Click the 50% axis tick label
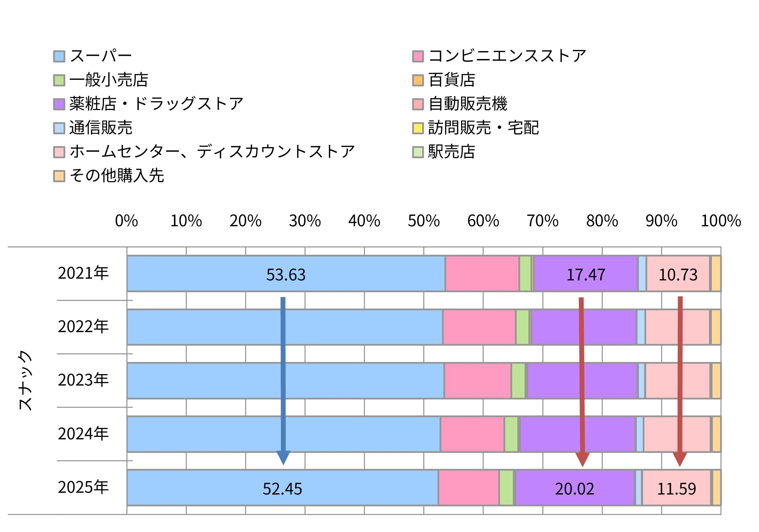 tap(424, 221)
